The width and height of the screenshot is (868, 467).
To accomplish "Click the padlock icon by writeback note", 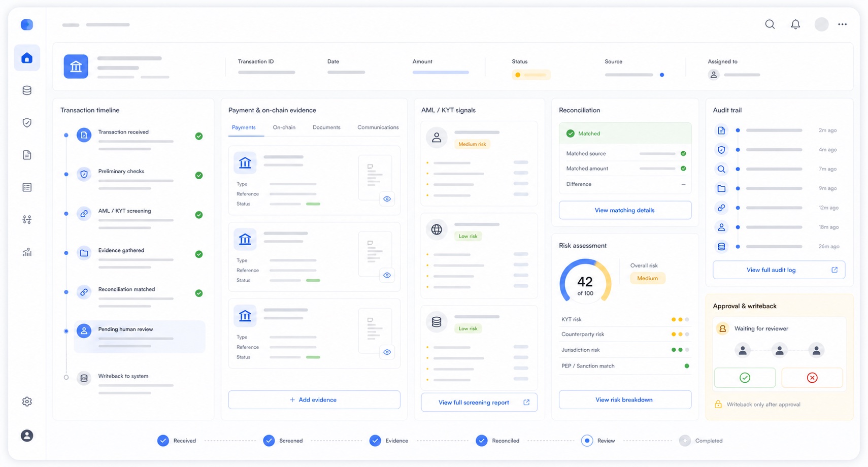I will click(718, 405).
